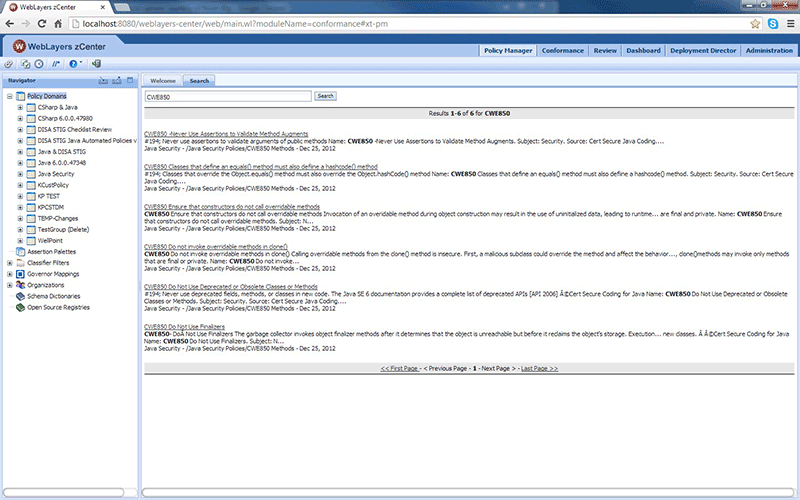Viewport: 800px width, 500px height.
Task: Click the CWE850 search input field
Action: [228, 96]
